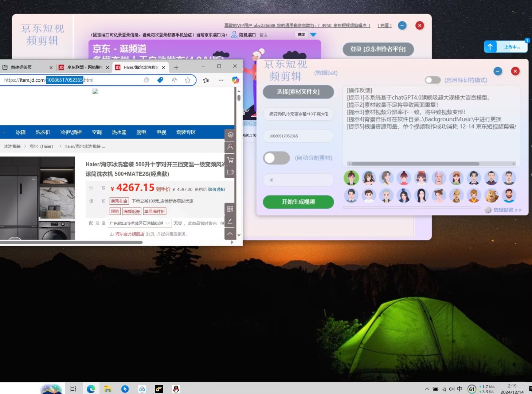
Task: Open the shopping cart sidebar icon
Action: click(230, 159)
